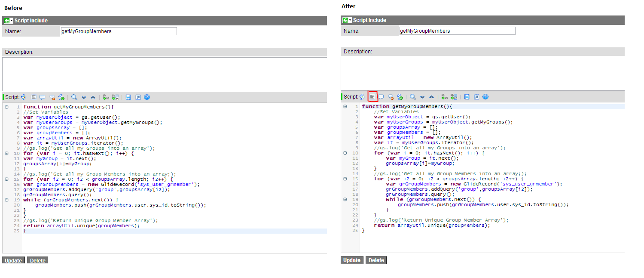
Task: Click line 23 Return Unique comment in After panel
Action: pyautogui.click(x=441, y=220)
